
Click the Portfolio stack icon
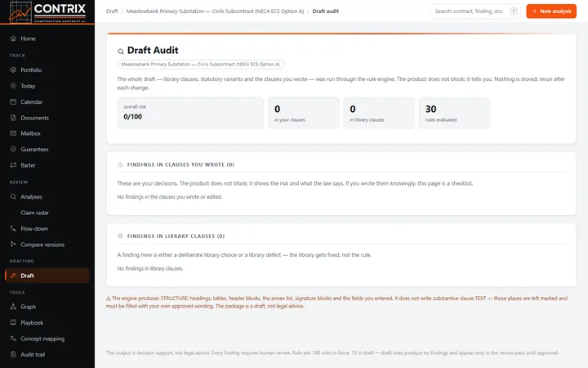pos(13,70)
